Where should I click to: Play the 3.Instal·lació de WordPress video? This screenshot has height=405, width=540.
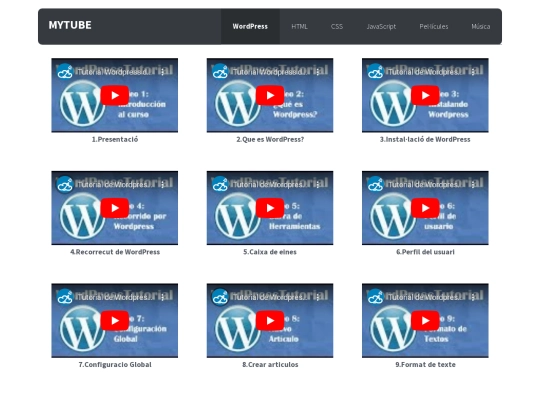(425, 95)
